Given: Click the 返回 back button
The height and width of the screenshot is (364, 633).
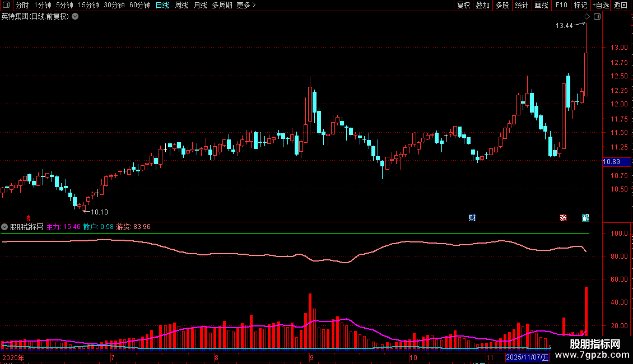Looking at the screenshot, I should pyautogui.click(x=621, y=5).
